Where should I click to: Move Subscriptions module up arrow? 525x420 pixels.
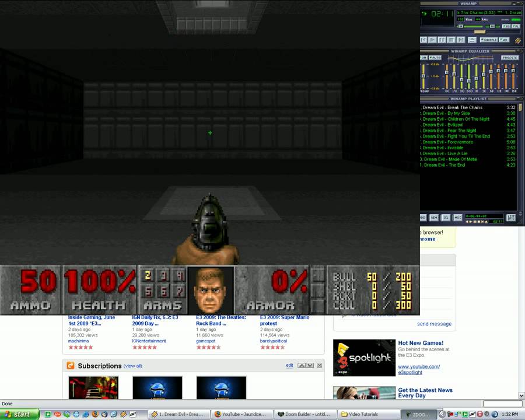click(x=302, y=365)
